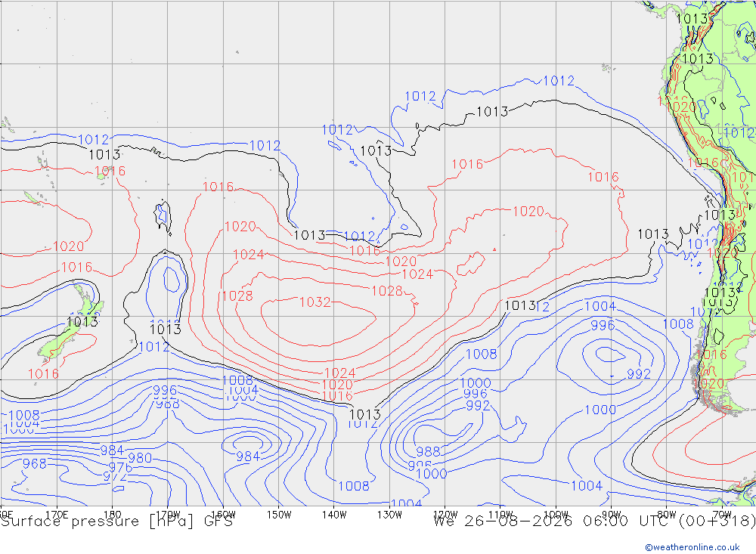
Task: Click the 976 isobar label
Action: coord(120,467)
